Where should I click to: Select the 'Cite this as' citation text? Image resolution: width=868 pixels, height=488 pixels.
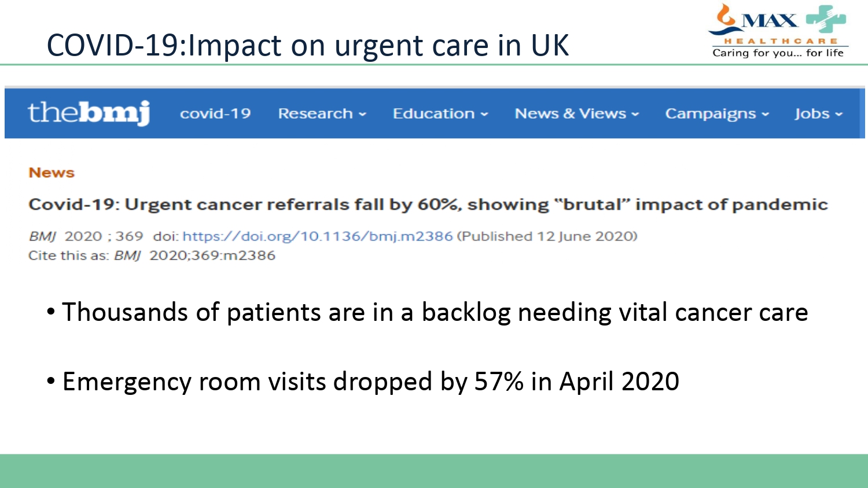(x=152, y=255)
